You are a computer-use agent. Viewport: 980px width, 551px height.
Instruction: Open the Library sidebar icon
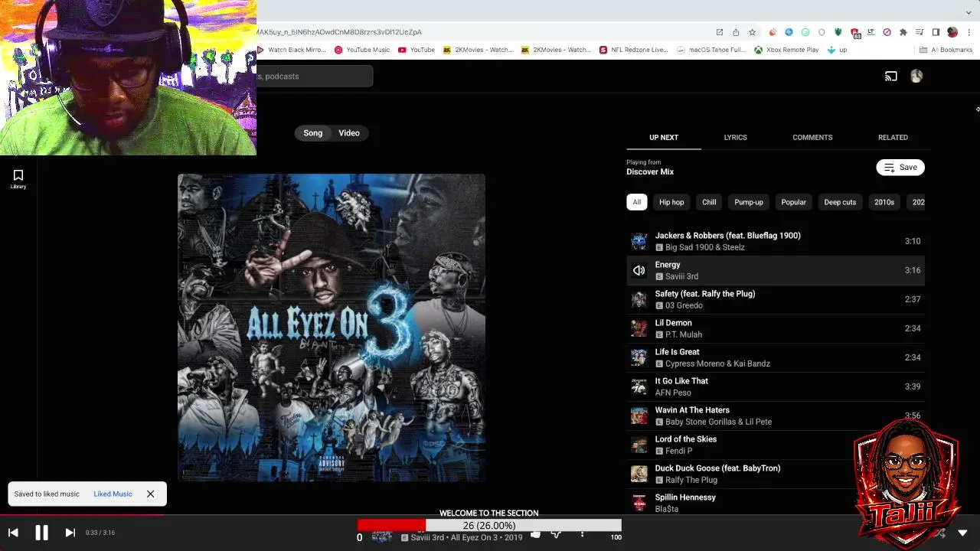coord(18,179)
